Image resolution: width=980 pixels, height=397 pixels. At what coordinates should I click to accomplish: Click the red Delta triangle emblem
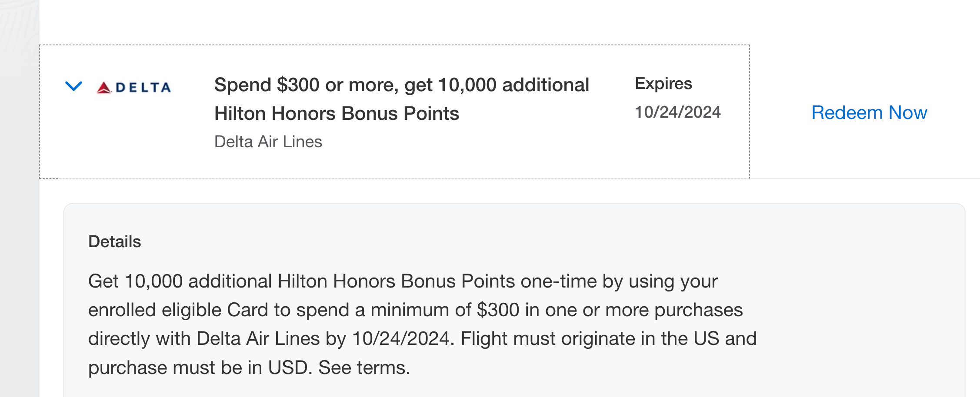coord(104,88)
